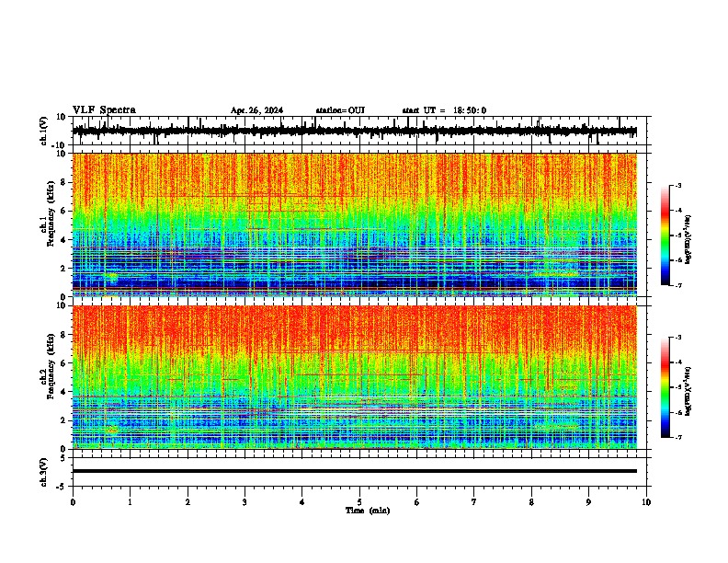The width and height of the screenshot is (728, 563).
Task: Click the "3" tick label on the Time axis
Action: (x=245, y=502)
